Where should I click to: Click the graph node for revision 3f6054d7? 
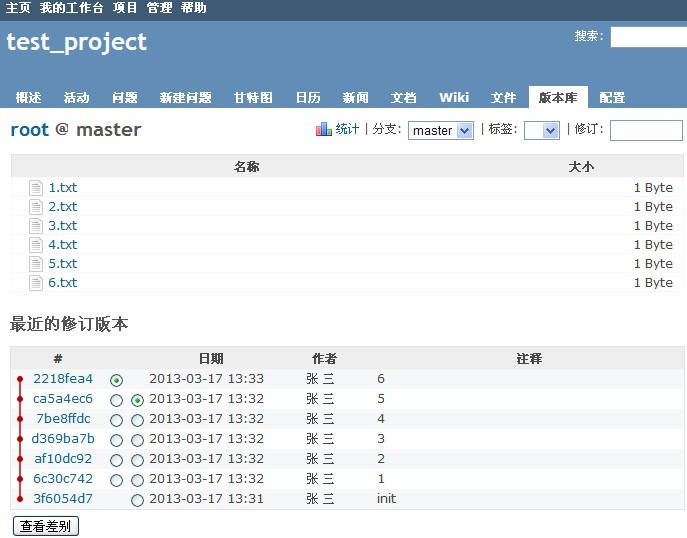19,498
